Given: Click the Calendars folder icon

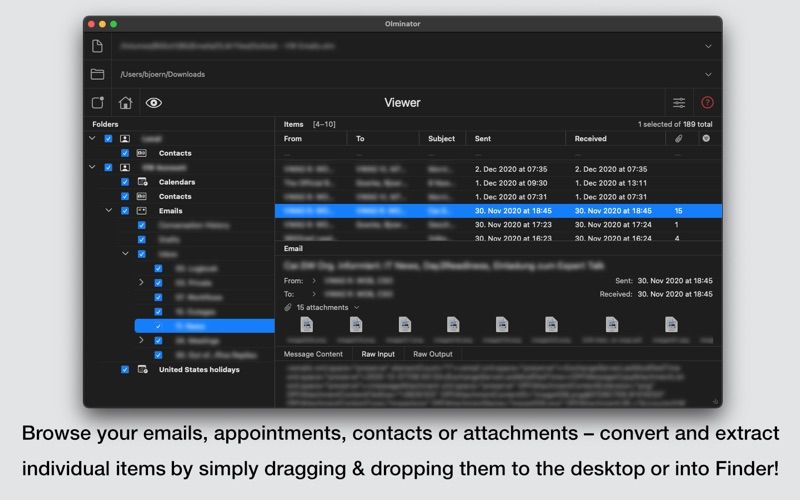Looking at the screenshot, I should tap(142, 182).
